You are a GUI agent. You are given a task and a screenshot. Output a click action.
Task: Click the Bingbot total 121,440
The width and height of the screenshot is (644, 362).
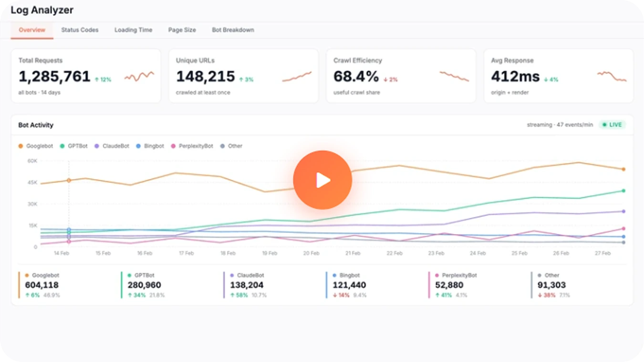point(349,285)
